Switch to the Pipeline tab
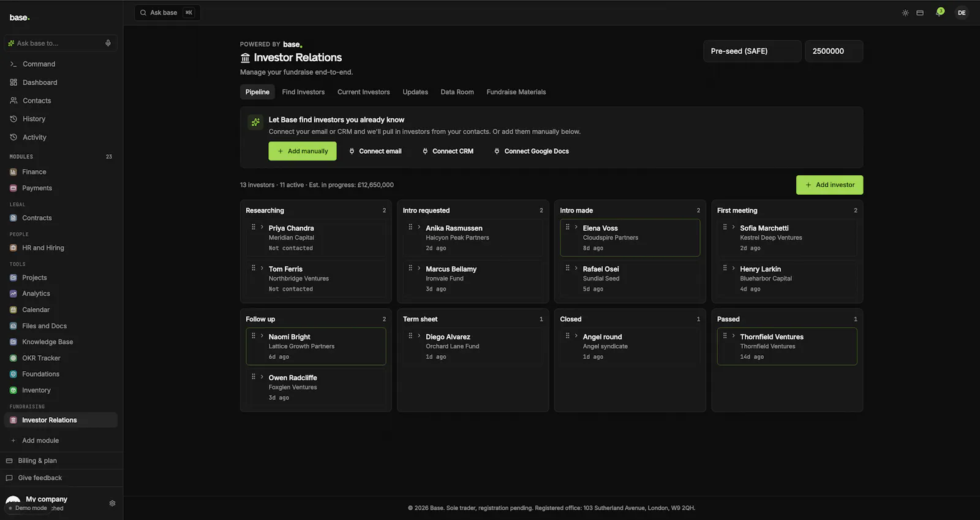Image resolution: width=980 pixels, height=520 pixels. [x=257, y=92]
